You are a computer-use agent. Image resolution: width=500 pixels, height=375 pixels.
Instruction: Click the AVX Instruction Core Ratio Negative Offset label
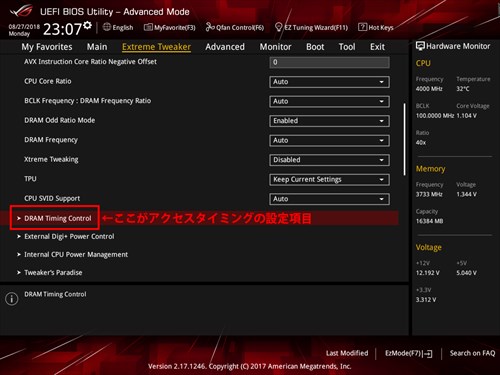pos(90,62)
